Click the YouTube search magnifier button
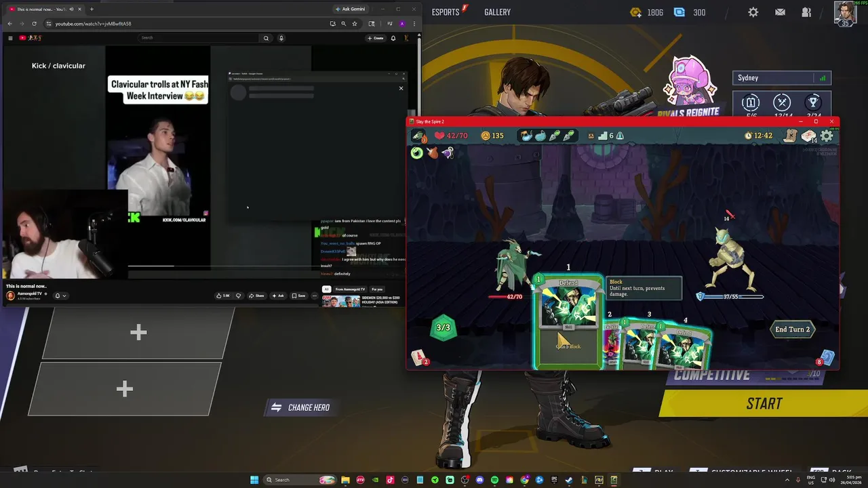Viewport: 868px width, 488px height. (266, 38)
